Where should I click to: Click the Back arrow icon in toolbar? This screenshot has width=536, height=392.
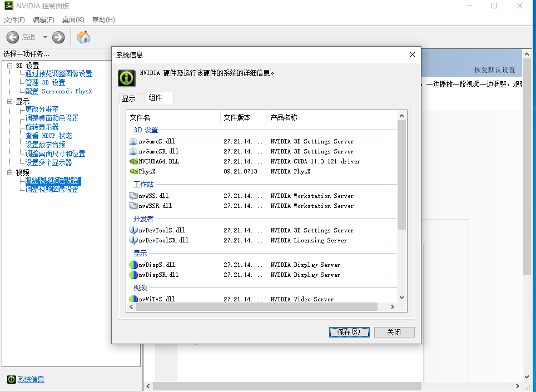point(13,37)
